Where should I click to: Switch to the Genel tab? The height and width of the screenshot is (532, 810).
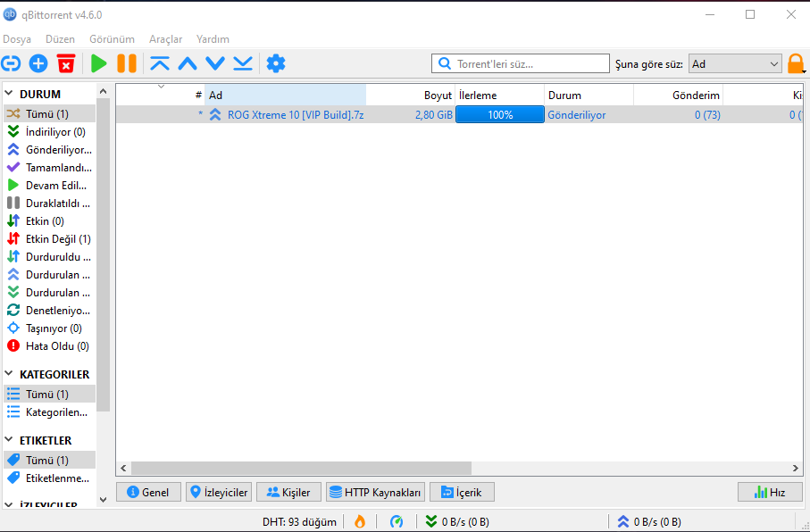pos(148,492)
